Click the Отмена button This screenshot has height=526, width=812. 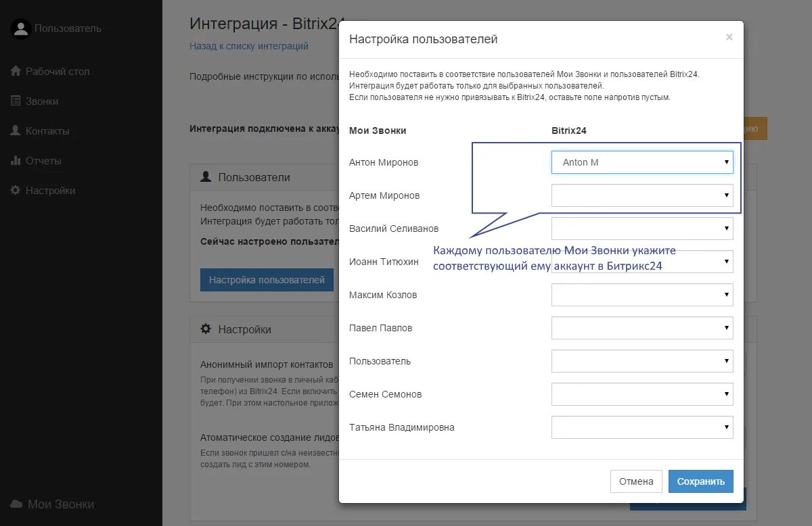point(636,481)
